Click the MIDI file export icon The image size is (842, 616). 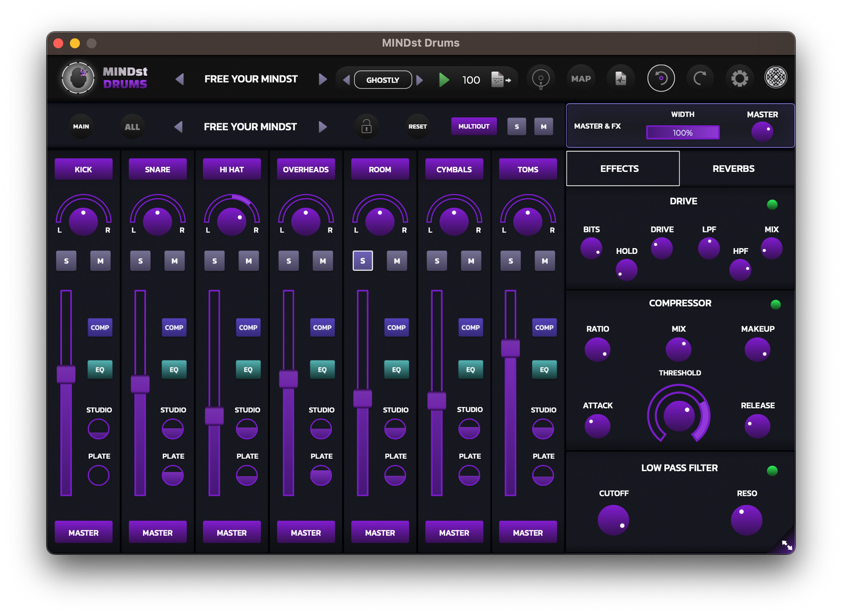(500, 80)
